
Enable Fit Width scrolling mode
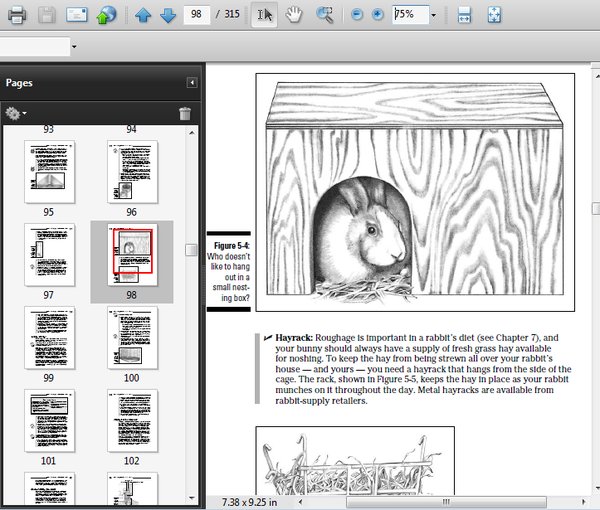click(x=464, y=15)
